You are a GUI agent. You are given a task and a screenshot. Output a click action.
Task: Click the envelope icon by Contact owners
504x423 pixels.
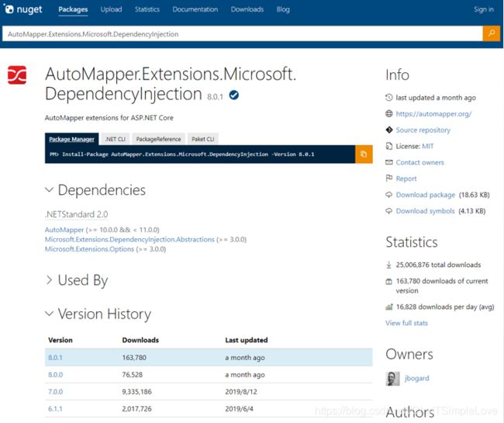click(x=389, y=162)
